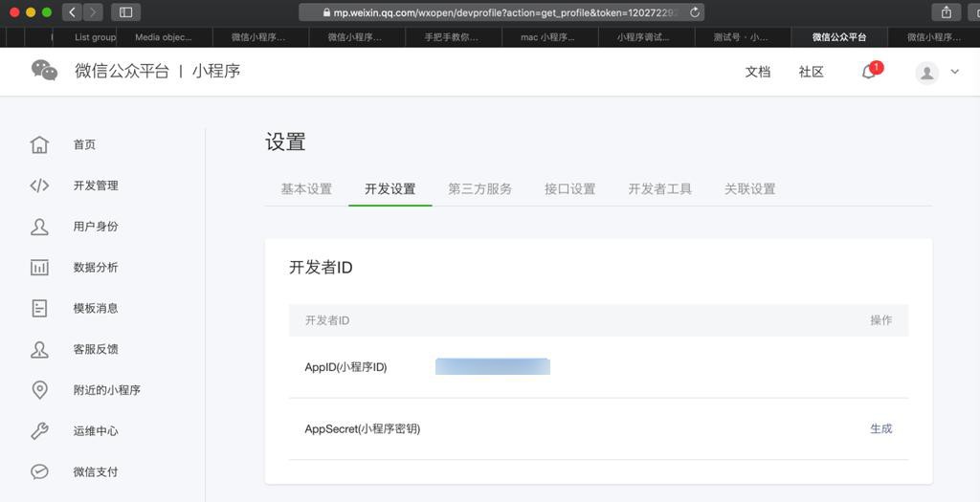This screenshot has width=980, height=502.
Task: Open 开发管理 in the sidebar
Action: click(96, 186)
